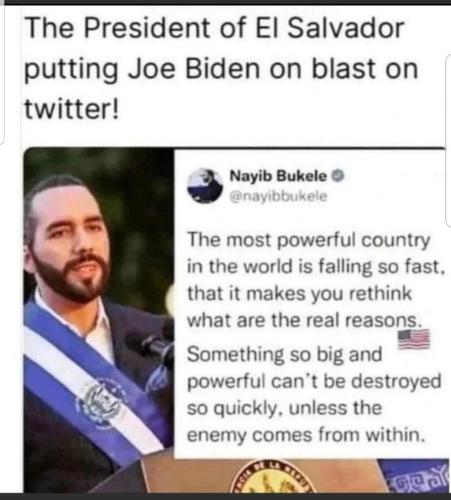Click the first tweet paragraph about powerful country
The height and width of the screenshot is (500, 451).
pyautogui.click(x=316, y=280)
